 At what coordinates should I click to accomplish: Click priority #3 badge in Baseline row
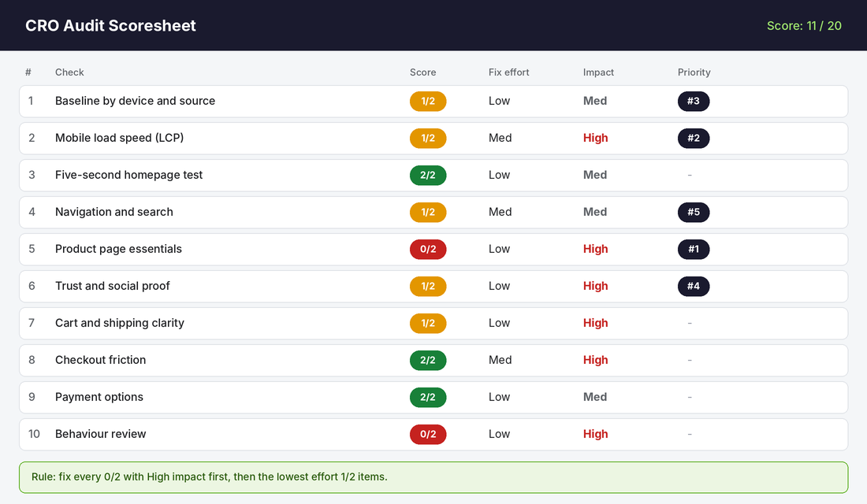[x=694, y=101]
